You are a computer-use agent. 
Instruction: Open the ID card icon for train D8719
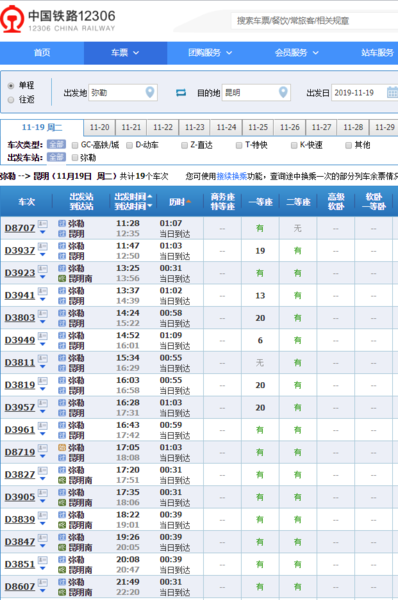42,448
